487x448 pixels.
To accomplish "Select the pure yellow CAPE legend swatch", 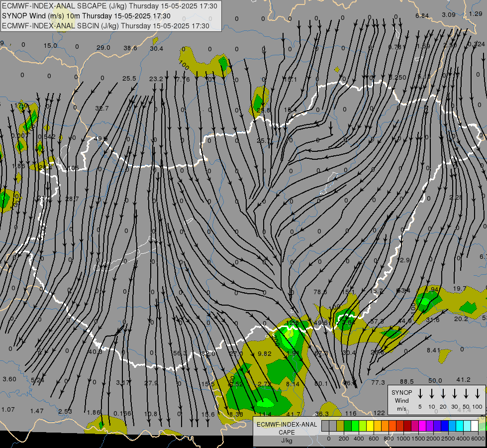I will click(x=370, y=426).
